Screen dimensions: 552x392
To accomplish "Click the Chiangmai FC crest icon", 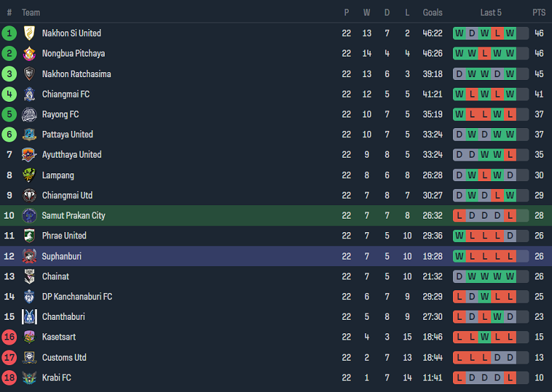I will 29,94.
